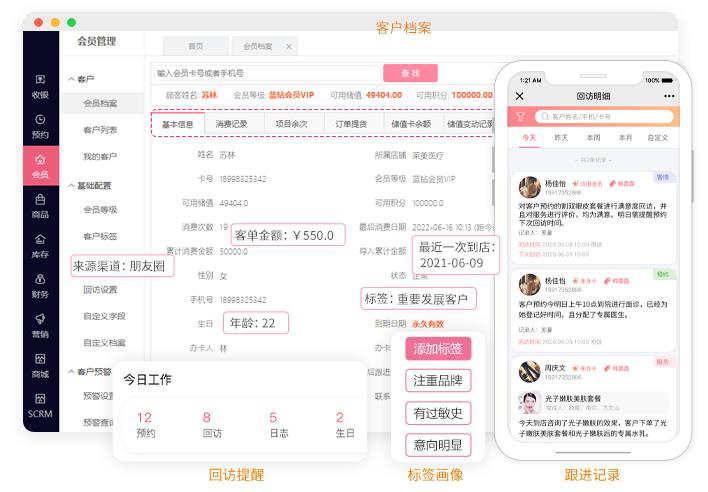Screen dimensions: 708x492
Task: Tap the filter funnel icon on phone
Action: pos(520,117)
